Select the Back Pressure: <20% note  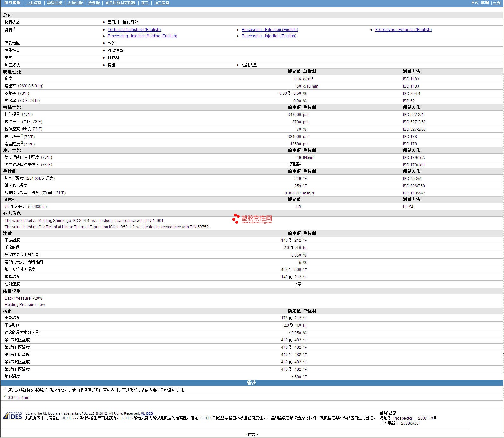click(x=24, y=298)
